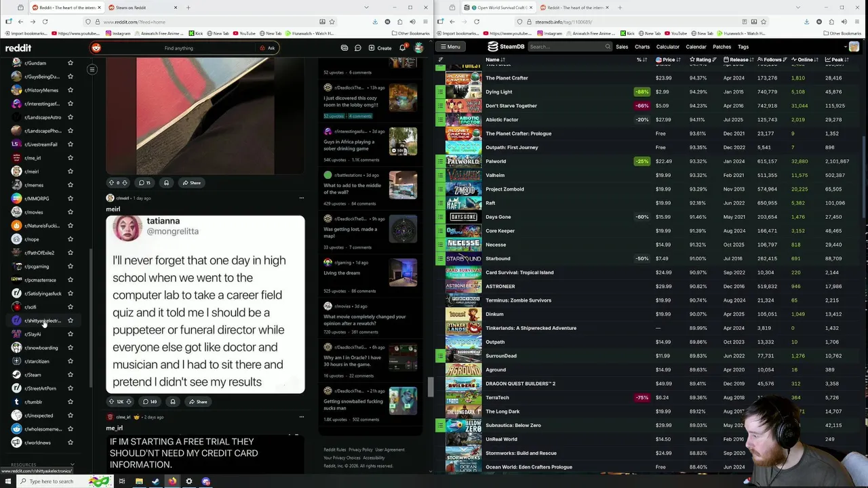Open File Explorer from the taskbar
Viewport: 868px width, 488px height.
pyautogui.click(x=139, y=481)
